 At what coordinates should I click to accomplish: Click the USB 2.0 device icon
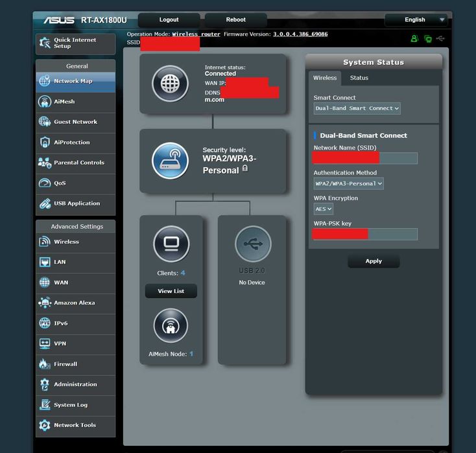coord(253,244)
